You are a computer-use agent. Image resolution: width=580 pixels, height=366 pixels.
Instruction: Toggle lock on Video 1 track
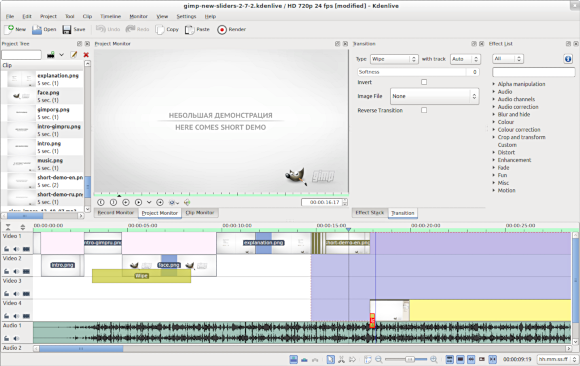pos(7,249)
